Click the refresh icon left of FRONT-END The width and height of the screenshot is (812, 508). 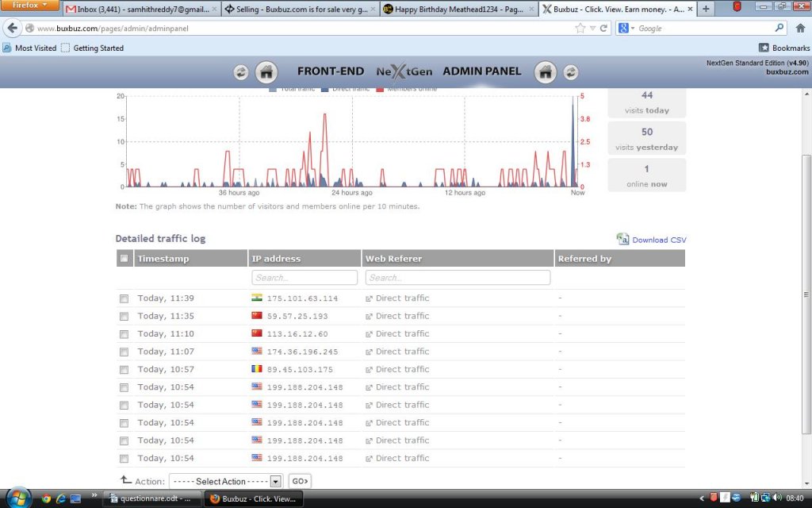click(241, 72)
